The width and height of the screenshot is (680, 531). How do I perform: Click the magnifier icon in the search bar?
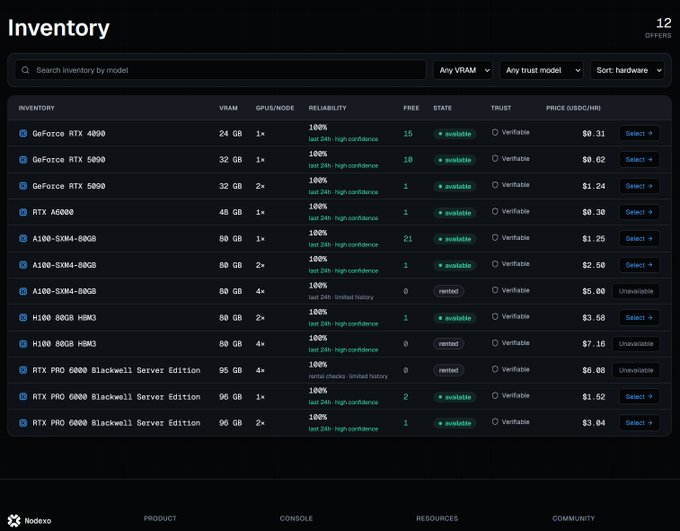point(26,70)
